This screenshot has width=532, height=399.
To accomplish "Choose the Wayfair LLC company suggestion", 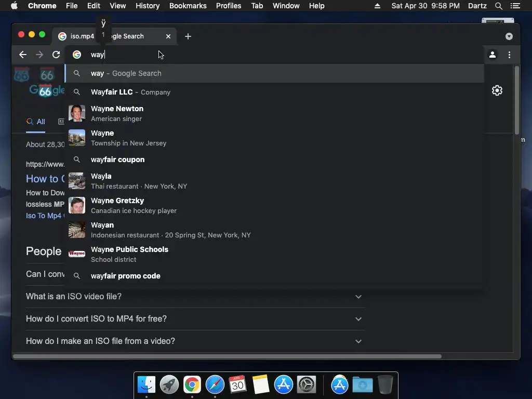I will tap(274, 92).
